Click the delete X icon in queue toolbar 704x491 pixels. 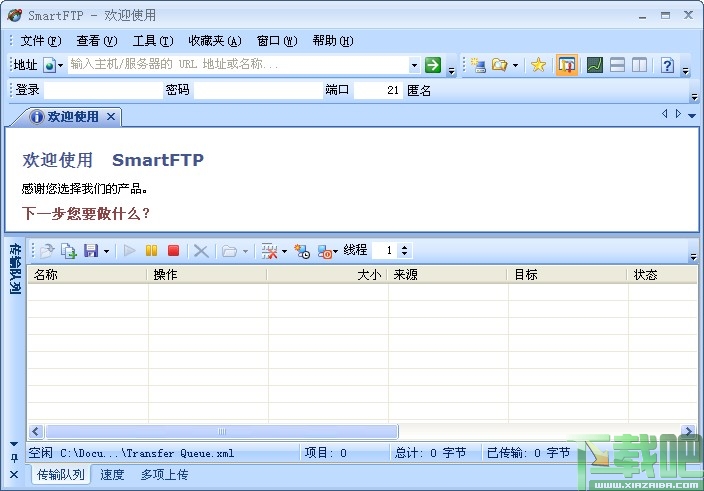click(201, 251)
